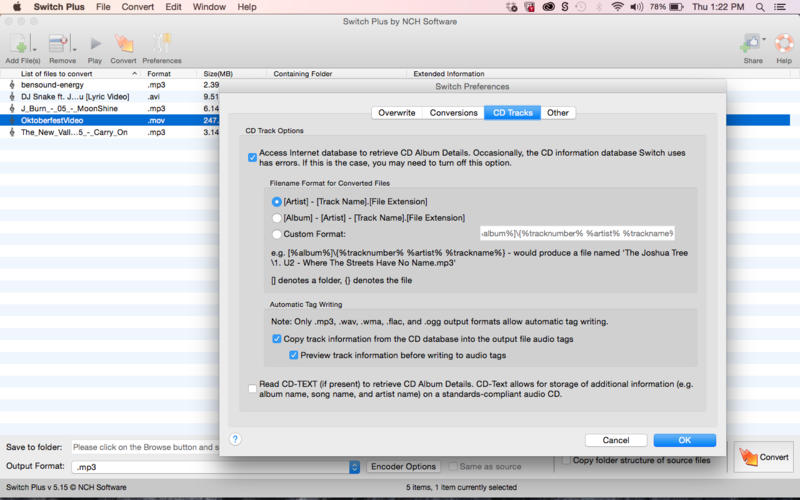Click the note icon beside The_New_Vall Carry_On
The width and height of the screenshot is (800, 500).
pos(12,132)
